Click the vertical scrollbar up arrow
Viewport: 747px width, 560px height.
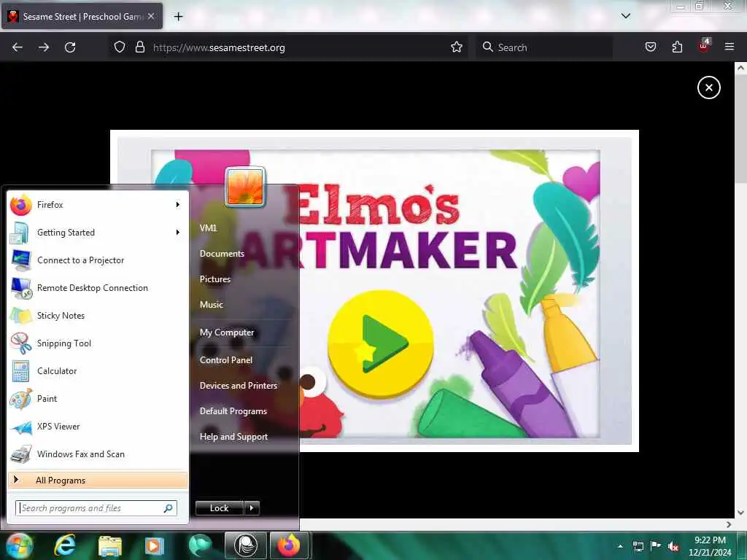click(x=741, y=68)
